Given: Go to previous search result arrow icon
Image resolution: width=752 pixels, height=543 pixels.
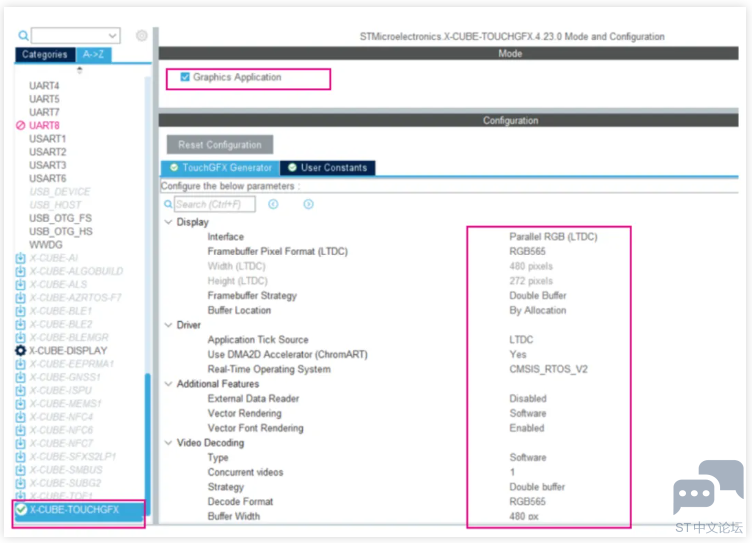Looking at the screenshot, I should tap(273, 204).
